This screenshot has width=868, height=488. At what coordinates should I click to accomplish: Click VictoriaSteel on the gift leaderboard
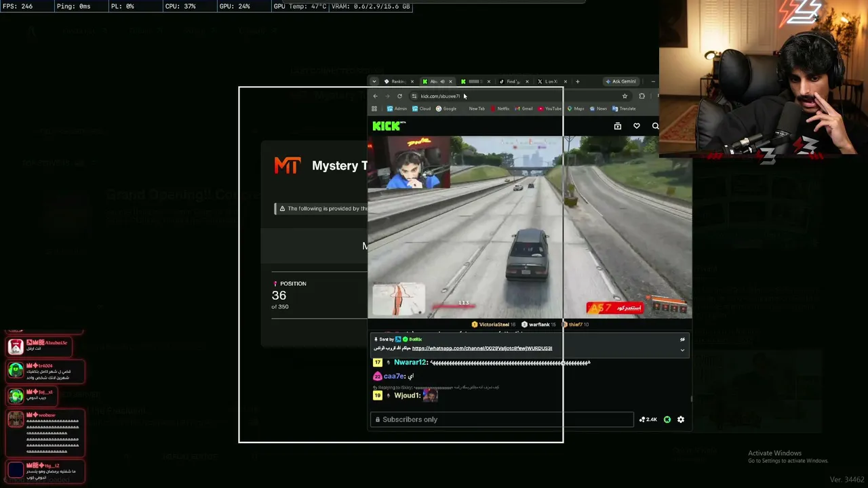coord(494,325)
